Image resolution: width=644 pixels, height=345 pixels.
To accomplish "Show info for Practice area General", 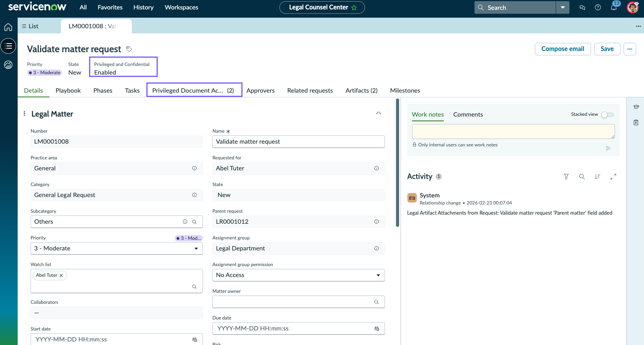I will click(194, 168).
